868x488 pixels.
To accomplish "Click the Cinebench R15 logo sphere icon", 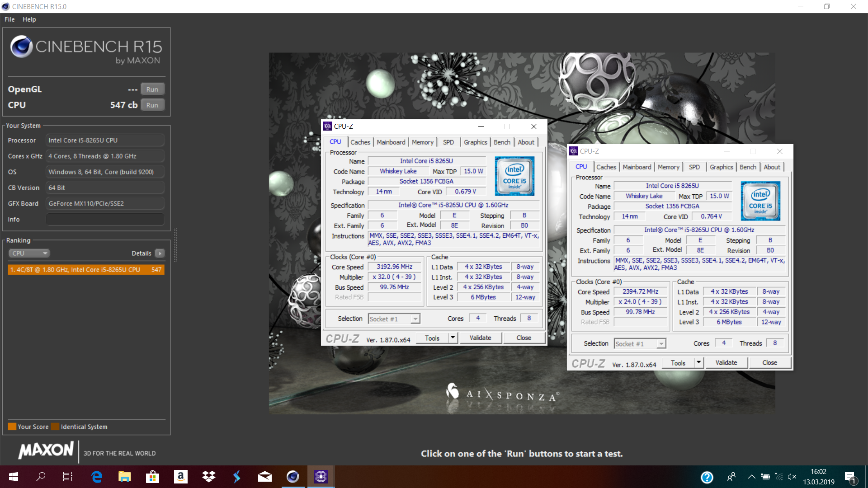I will pos(21,47).
